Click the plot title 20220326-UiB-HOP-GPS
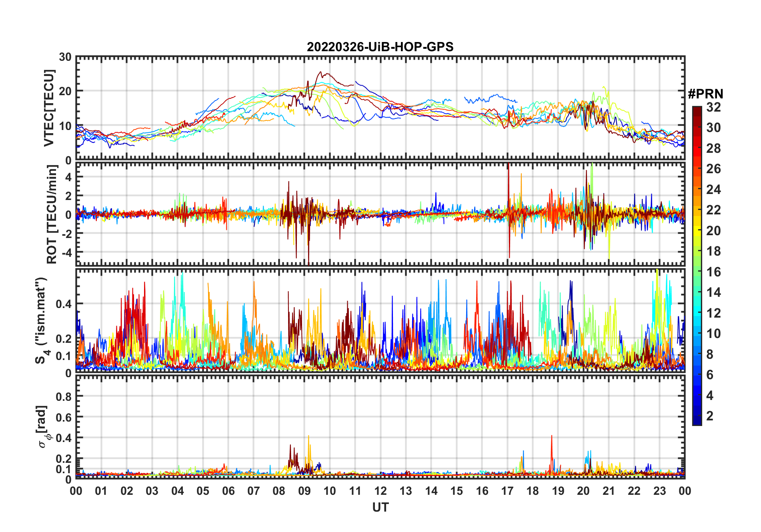 click(380, 47)
